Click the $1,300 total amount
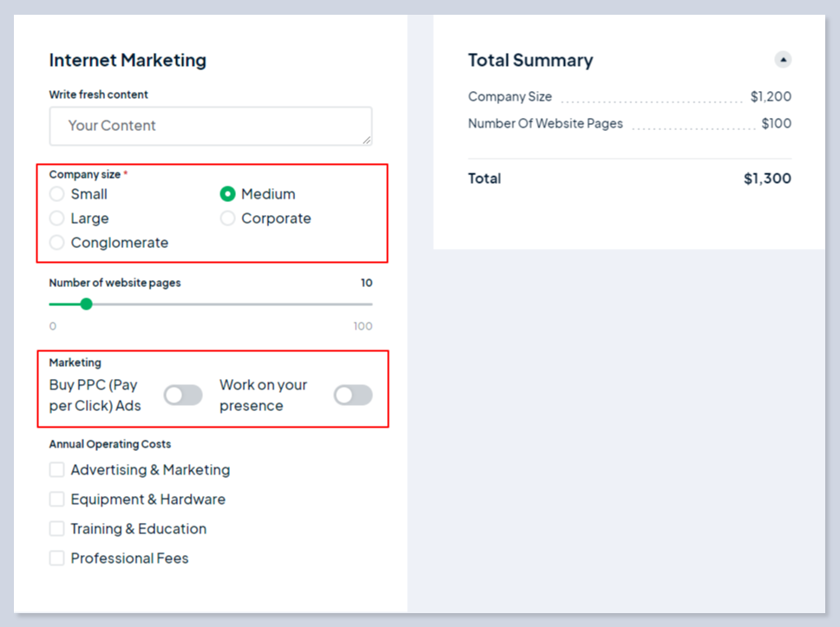This screenshot has width=840, height=627. (767, 179)
